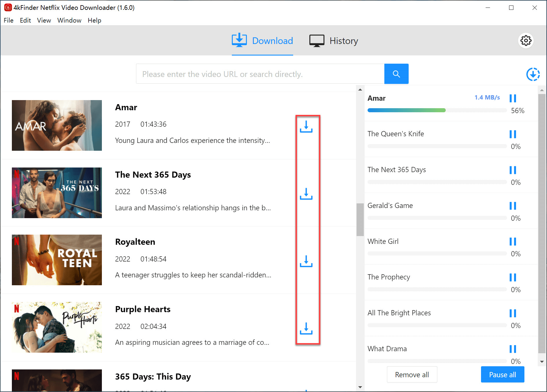The height and width of the screenshot is (392, 547).
Task: Click queue panel scroll up arrow
Action: [542, 90]
